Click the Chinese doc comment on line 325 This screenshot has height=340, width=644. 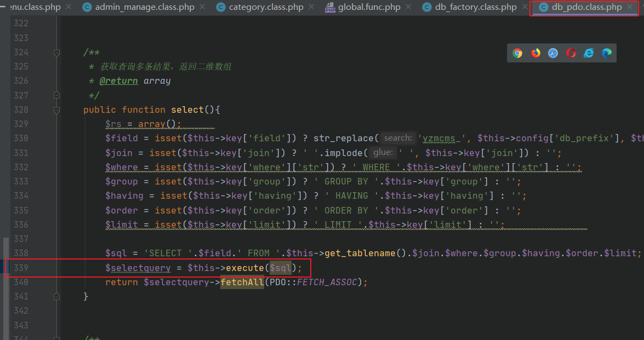[166, 66]
